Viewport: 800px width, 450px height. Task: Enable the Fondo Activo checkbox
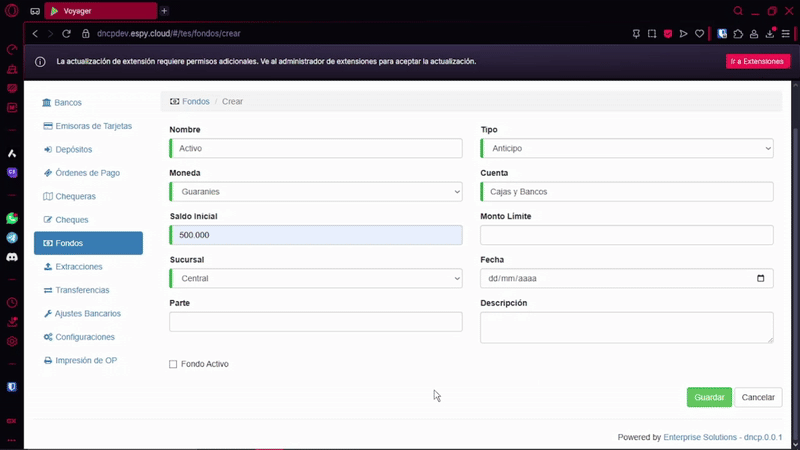coord(173,364)
